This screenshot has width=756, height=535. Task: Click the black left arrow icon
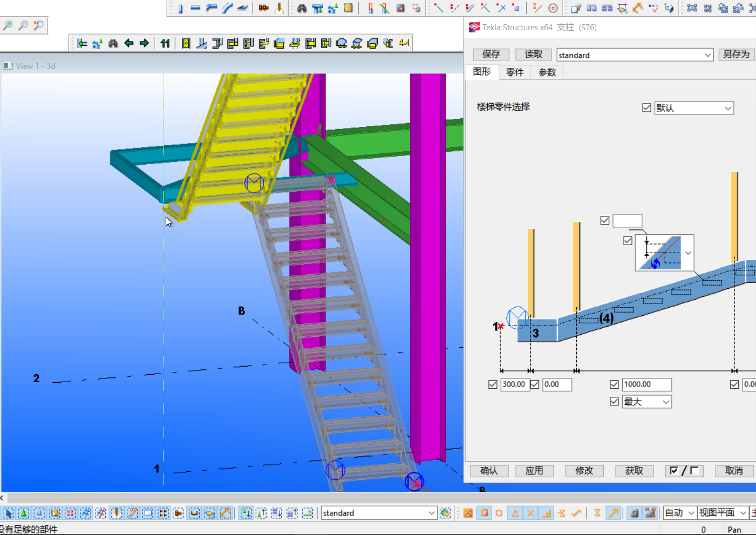click(x=128, y=43)
